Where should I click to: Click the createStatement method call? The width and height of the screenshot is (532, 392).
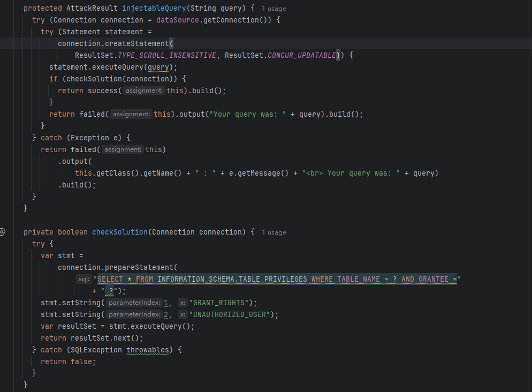click(137, 43)
